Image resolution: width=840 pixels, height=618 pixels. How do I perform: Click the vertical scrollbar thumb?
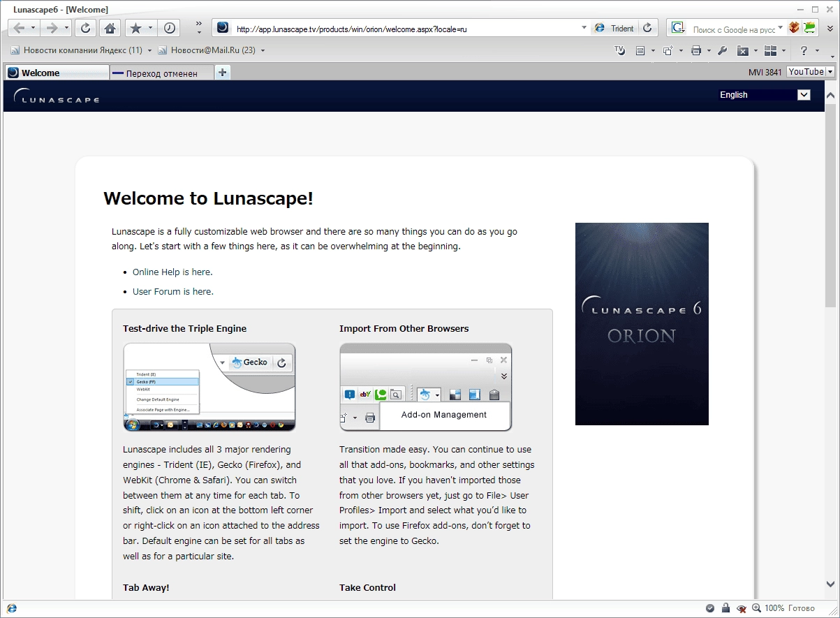(830, 206)
